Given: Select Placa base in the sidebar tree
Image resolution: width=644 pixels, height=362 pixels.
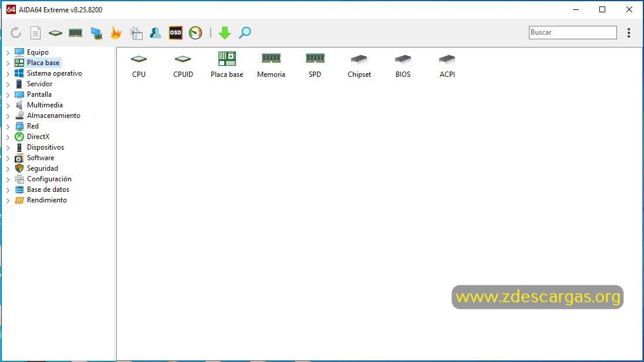Looking at the screenshot, I should [x=43, y=63].
